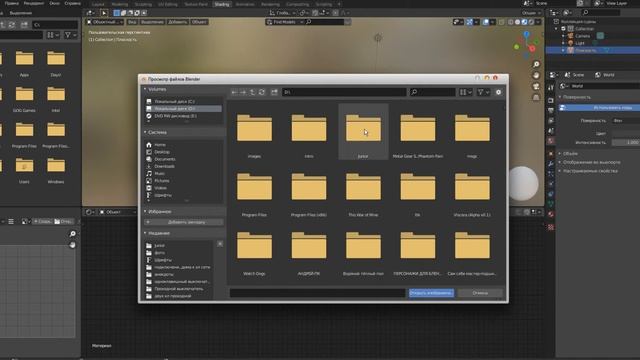The width and height of the screenshot is (640, 360).
Task: Click hand pan icon in 3D viewport
Action: [536, 76]
